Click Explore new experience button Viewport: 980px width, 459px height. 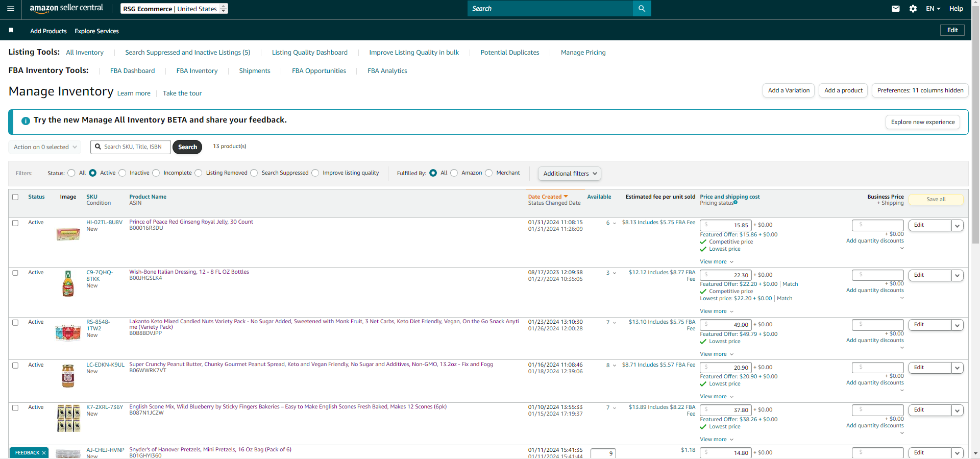click(923, 122)
